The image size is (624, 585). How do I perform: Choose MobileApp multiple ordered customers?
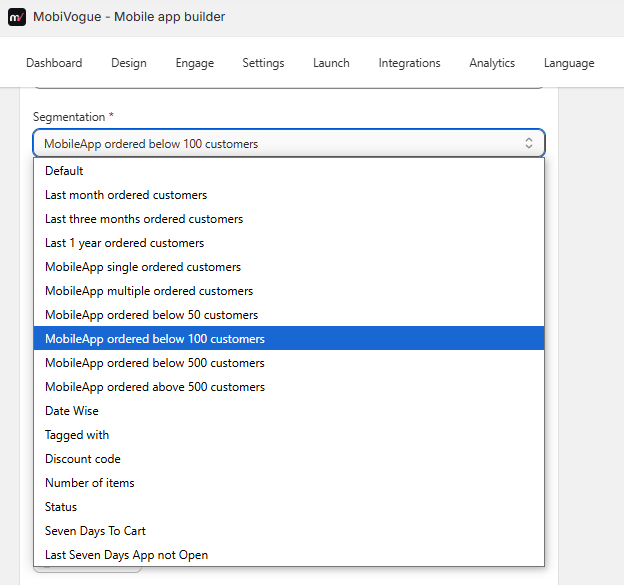289,291
